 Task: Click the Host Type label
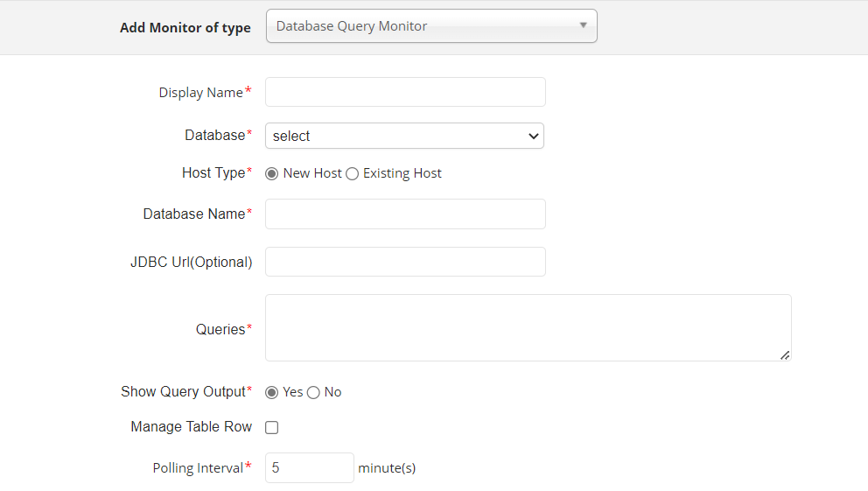(213, 172)
